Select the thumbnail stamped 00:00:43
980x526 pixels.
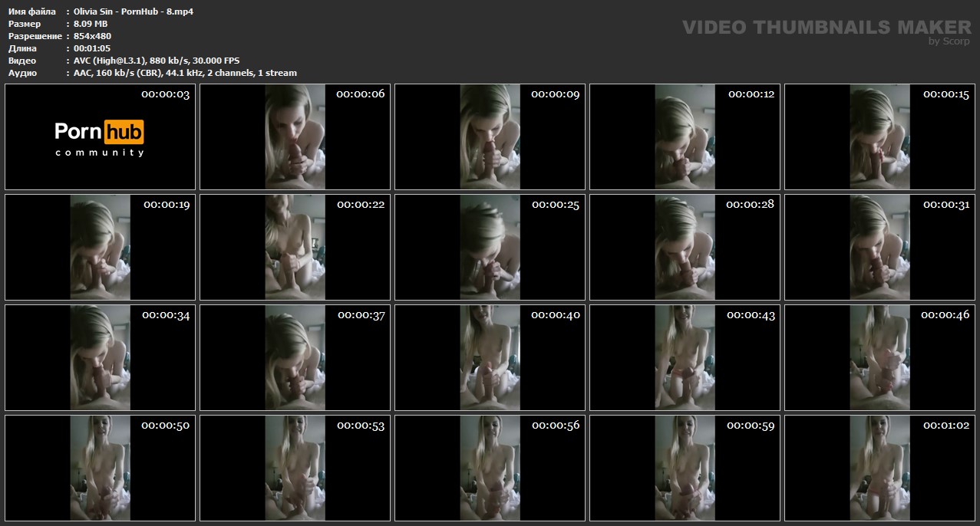pyautogui.click(x=685, y=357)
